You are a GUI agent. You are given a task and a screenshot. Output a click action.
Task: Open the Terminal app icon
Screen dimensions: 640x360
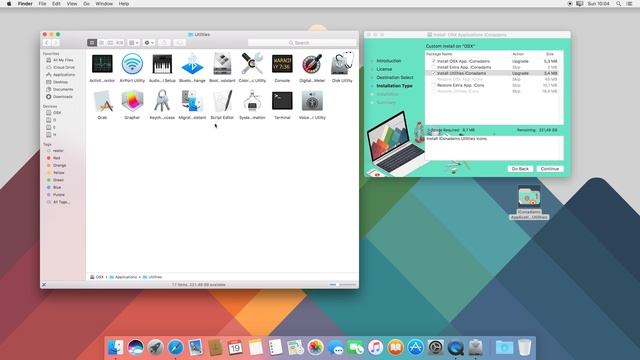tap(282, 101)
